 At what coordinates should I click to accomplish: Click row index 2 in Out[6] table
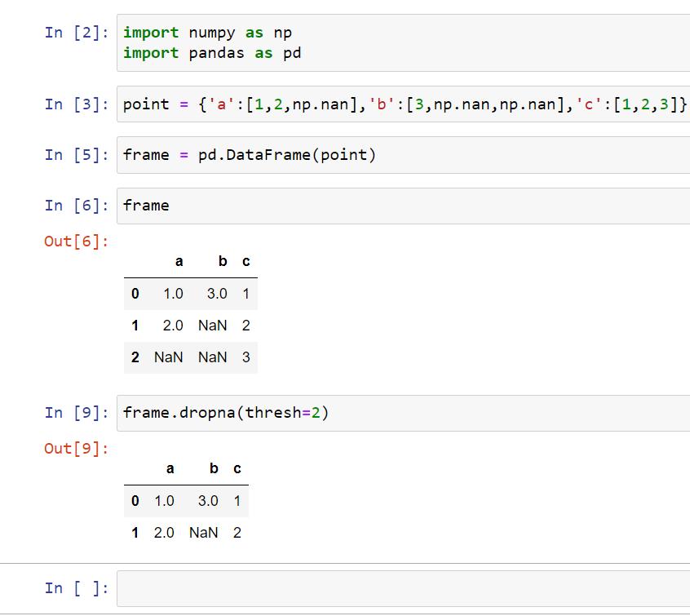135,357
